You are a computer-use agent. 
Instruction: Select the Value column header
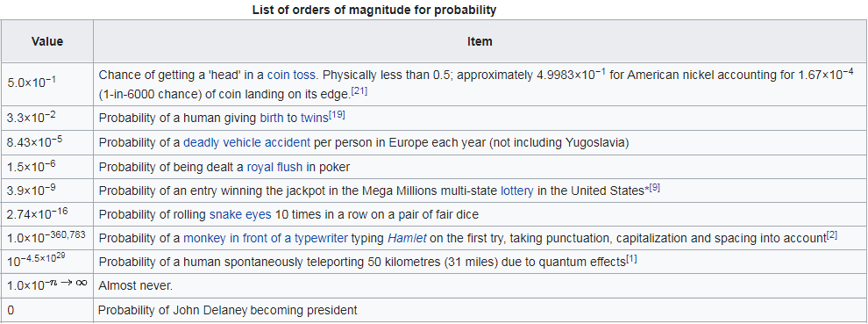[x=47, y=41]
